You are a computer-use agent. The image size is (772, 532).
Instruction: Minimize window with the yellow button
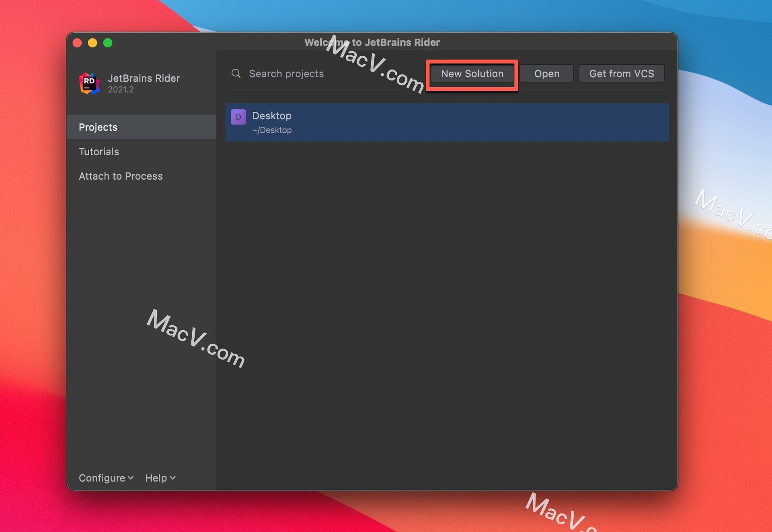point(92,43)
